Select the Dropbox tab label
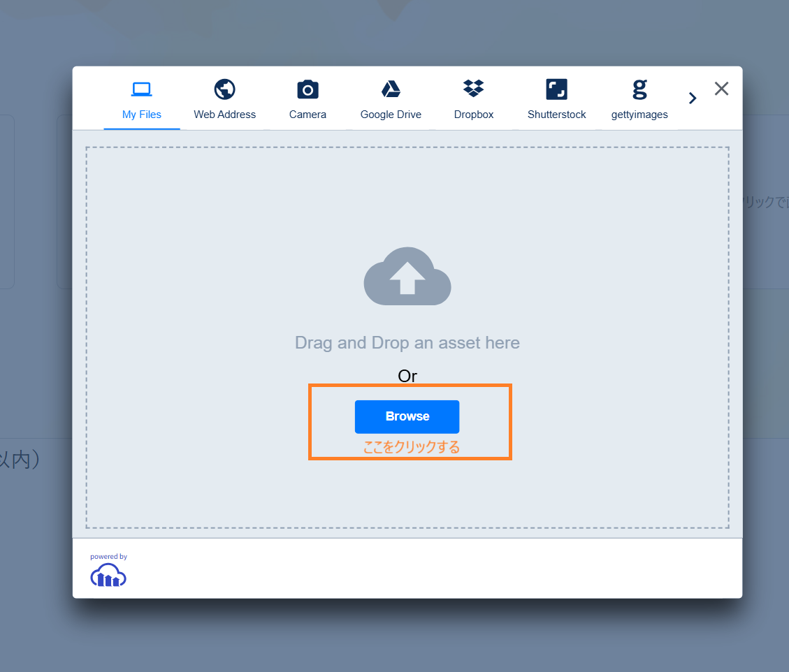This screenshot has height=672, width=789. [x=474, y=115]
